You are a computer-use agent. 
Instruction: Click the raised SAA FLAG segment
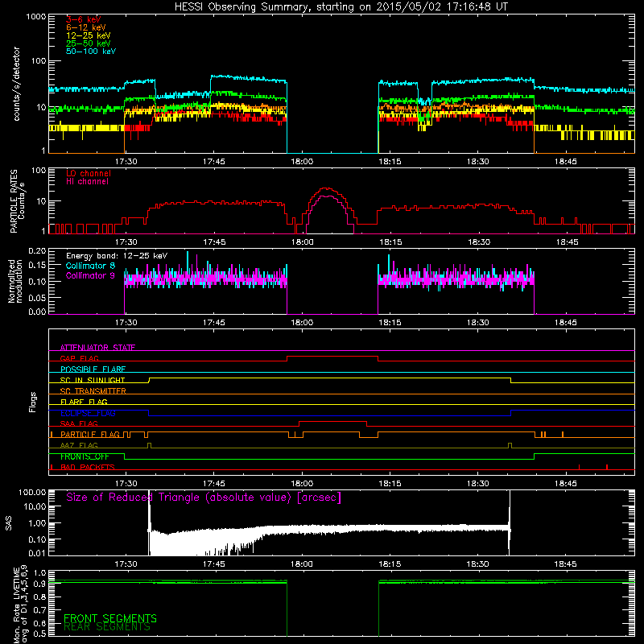tap(333, 421)
